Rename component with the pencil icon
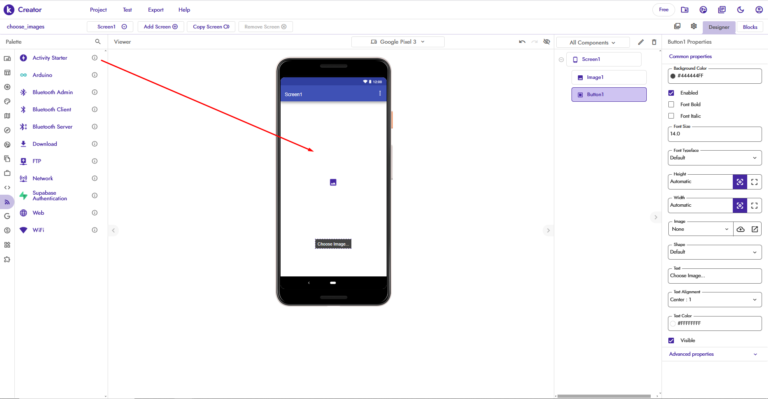The width and height of the screenshot is (768, 399). pos(641,42)
